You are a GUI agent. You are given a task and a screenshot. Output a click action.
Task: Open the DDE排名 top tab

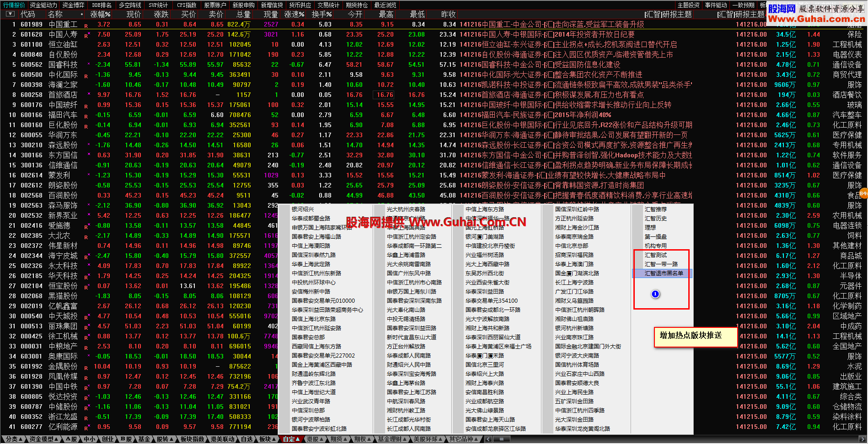coord(102,5)
